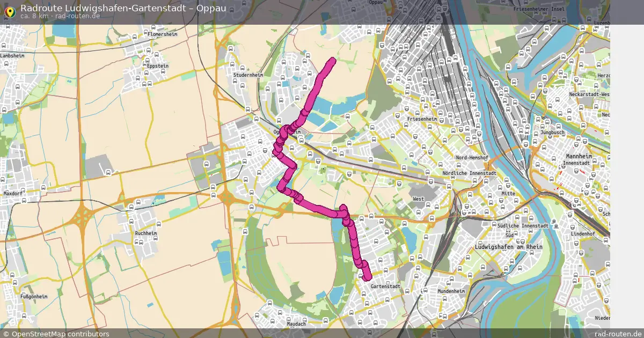This screenshot has height=338, width=644.
Task: Click the Nord-Hemshof label
Action: [471, 158]
